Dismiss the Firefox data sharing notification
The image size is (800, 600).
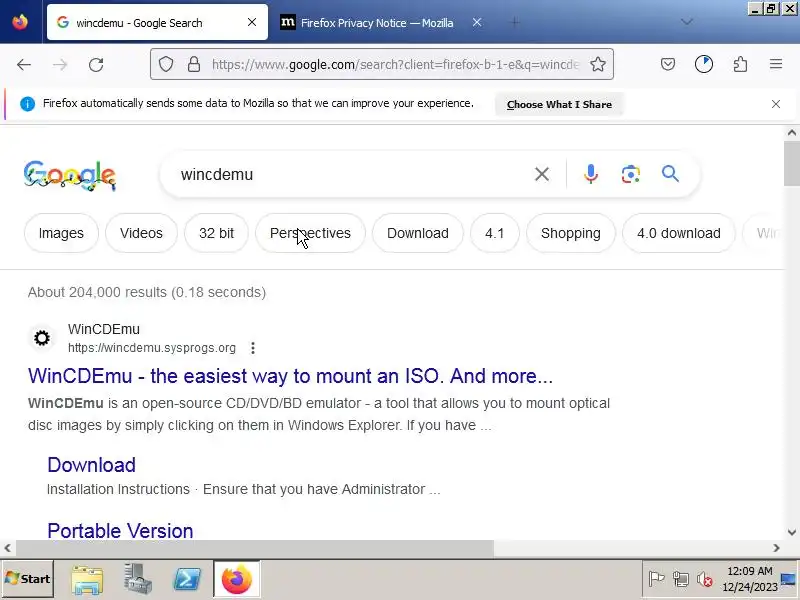pos(776,104)
